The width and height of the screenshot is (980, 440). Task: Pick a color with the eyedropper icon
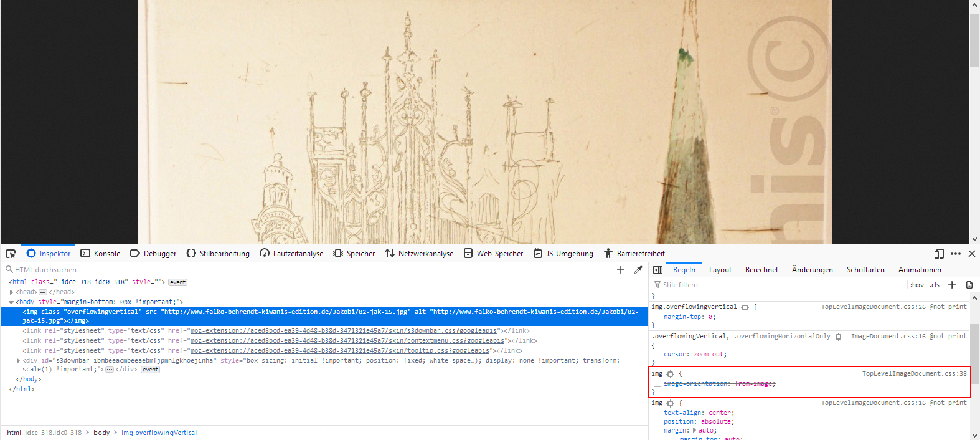coord(638,270)
